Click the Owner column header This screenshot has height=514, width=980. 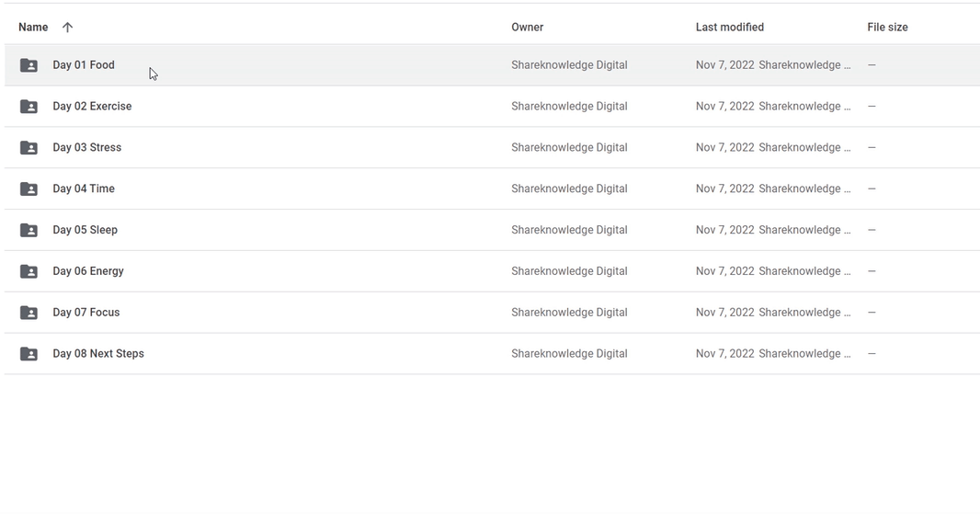click(x=528, y=27)
